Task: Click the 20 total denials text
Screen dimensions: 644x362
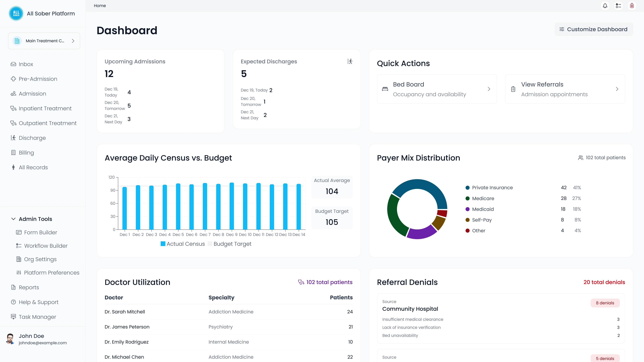Action: point(604,282)
